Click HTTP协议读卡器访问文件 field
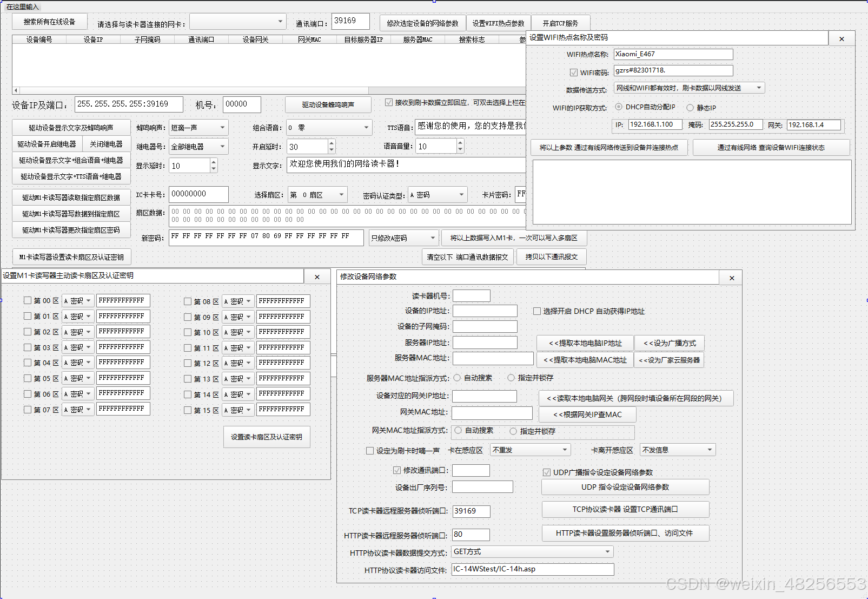 pyautogui.click(x=533, y=569)
